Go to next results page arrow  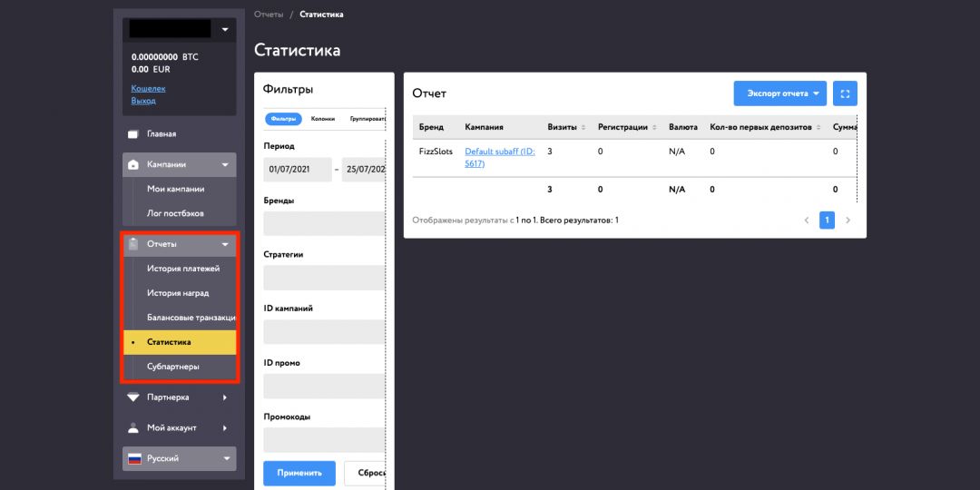tap(848, 220)
